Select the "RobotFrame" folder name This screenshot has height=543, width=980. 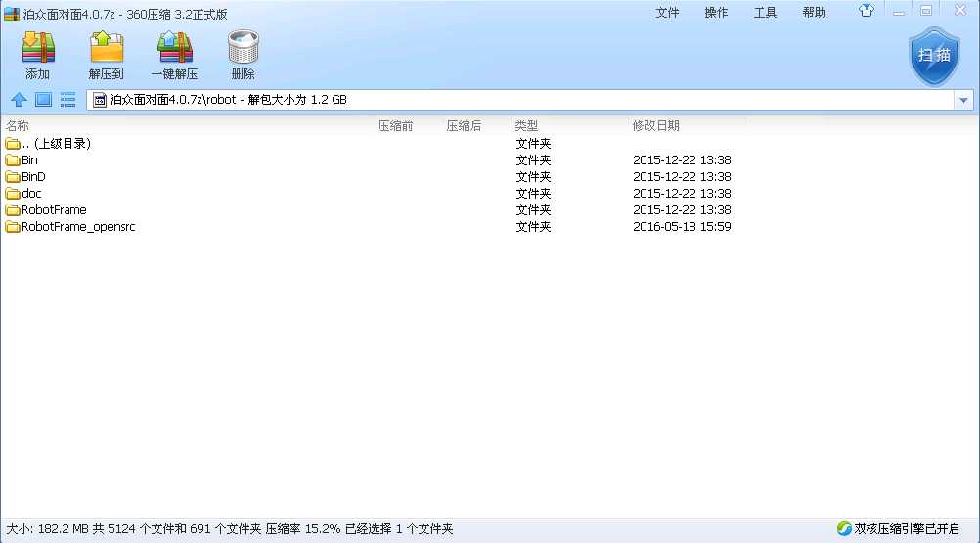click(x=54, y=210)
